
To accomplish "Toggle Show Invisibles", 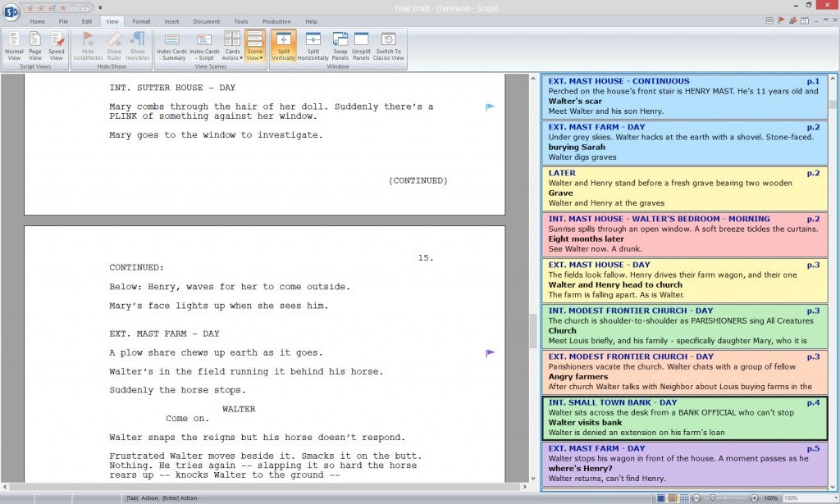I will 138,45.
